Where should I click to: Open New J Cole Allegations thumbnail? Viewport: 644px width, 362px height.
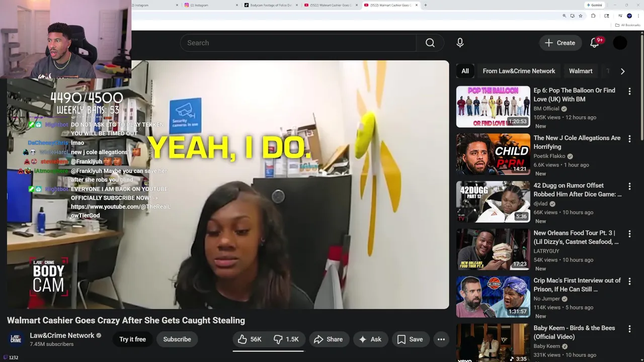pyautogui.click(x=493, y=154)
